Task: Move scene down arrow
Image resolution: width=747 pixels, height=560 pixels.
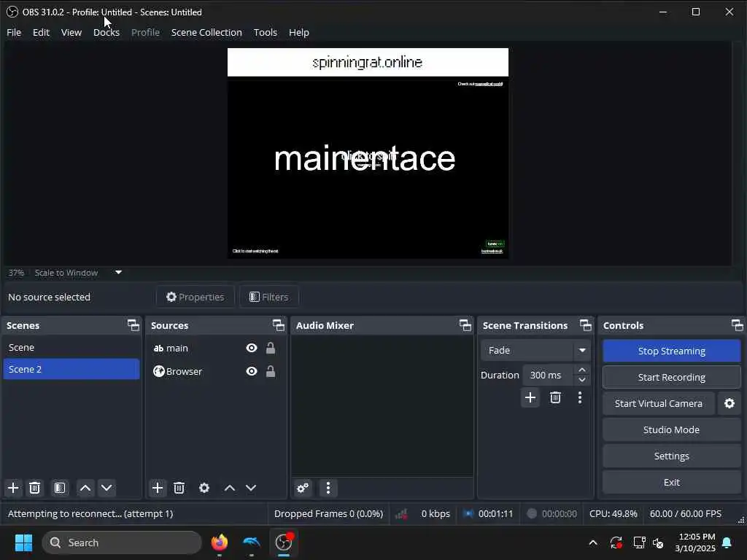Action: click(107, 488)
